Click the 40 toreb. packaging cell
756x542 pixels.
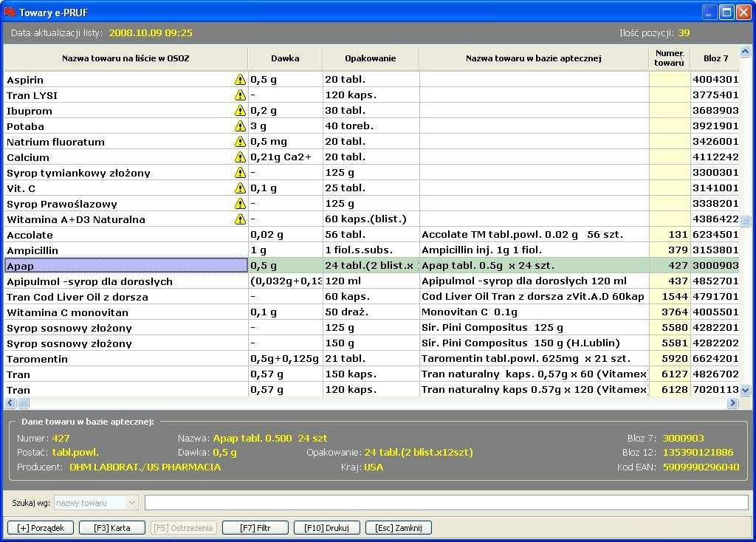coord(371,126)
